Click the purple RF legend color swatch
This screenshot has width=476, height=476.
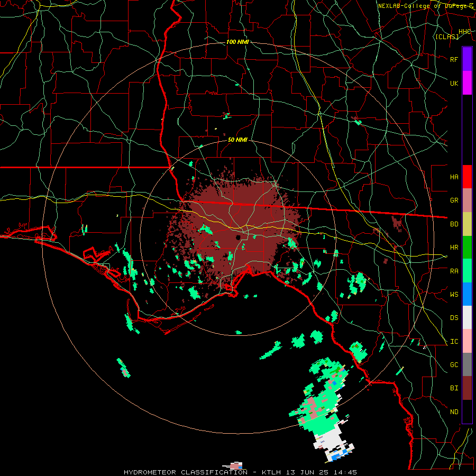(x=467, y=59)
